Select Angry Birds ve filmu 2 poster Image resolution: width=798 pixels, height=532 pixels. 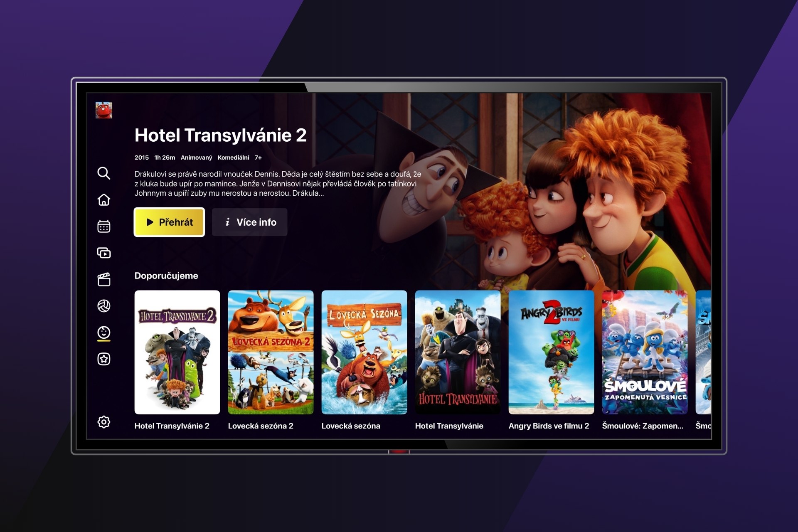(551, 352)
